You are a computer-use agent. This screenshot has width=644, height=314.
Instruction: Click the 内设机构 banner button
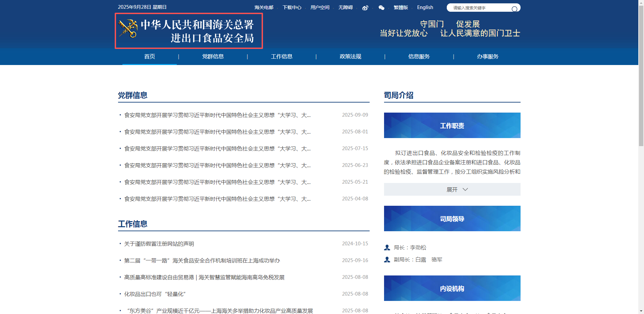pos(452,288)
